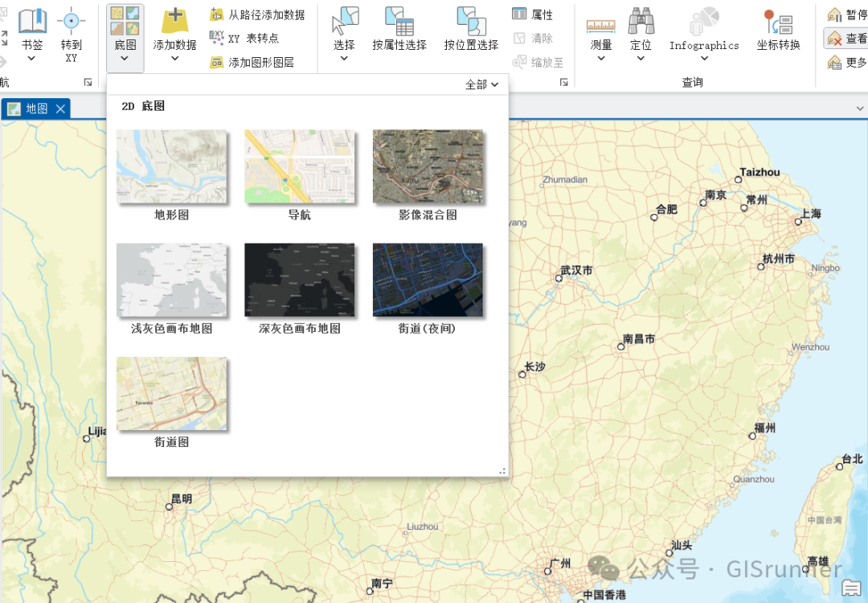Expand the 定位 dropdown arrow
The width and height of the screenshot is (868, 603).
point(641,58)
